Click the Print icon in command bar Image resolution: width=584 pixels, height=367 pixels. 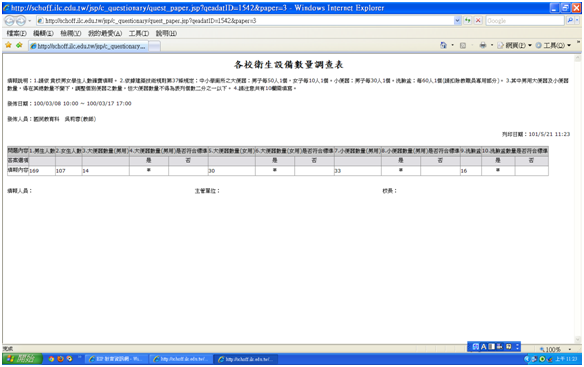coord(483,45)
